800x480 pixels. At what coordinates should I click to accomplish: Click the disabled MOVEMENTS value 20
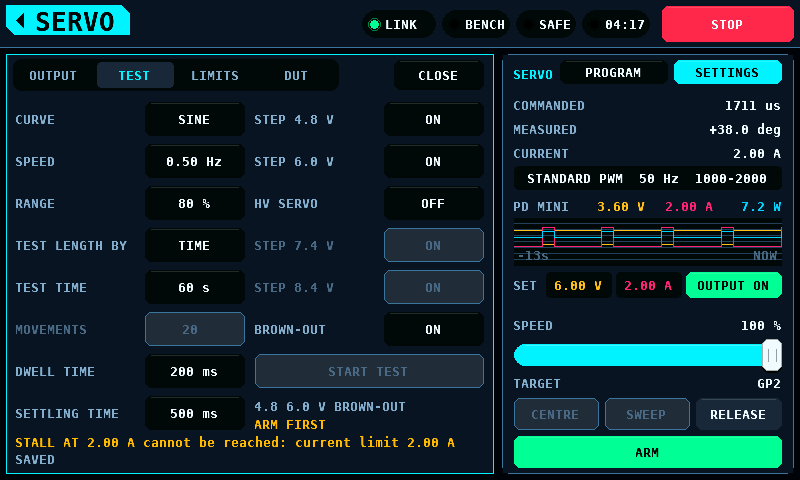194,330
